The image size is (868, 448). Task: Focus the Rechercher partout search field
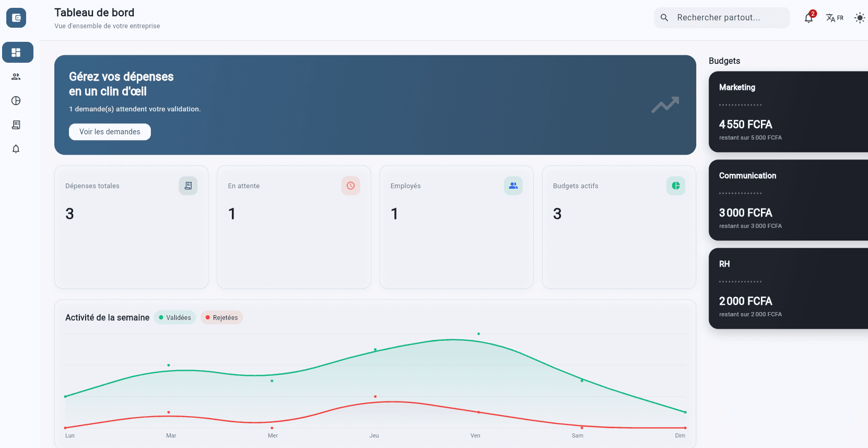pos(722,18)
